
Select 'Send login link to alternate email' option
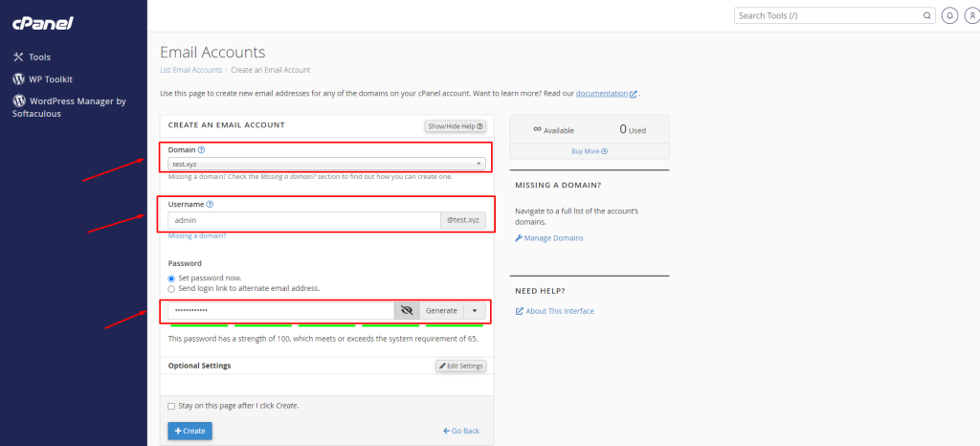point(171,288)
